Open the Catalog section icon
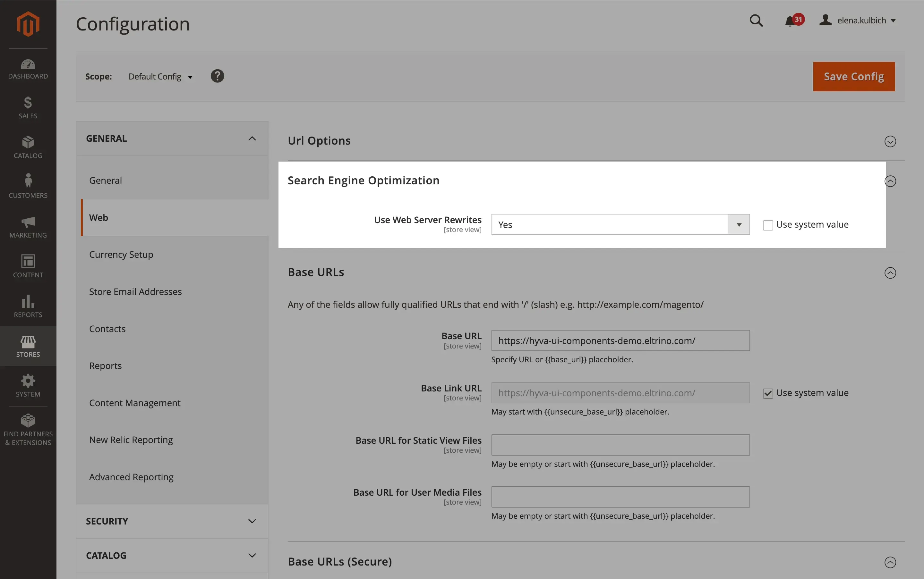 [x=28, y=147]
